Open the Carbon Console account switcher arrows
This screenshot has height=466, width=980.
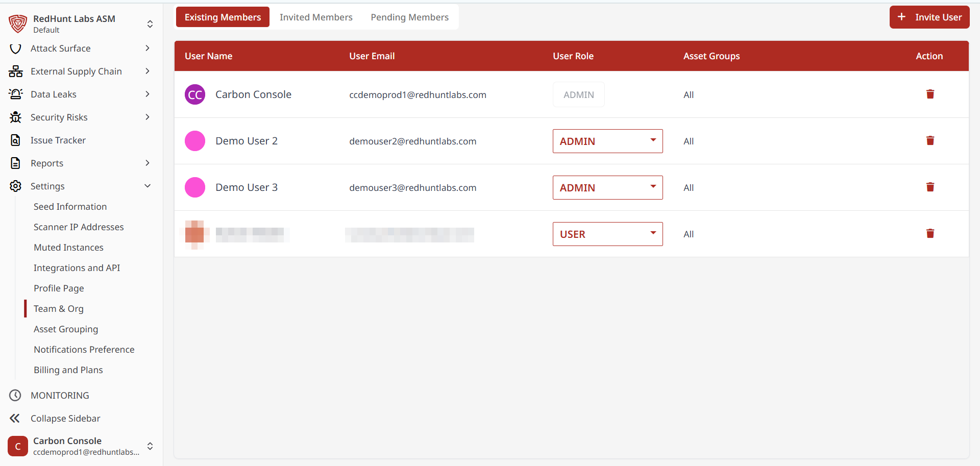click(x=150, y=446)
